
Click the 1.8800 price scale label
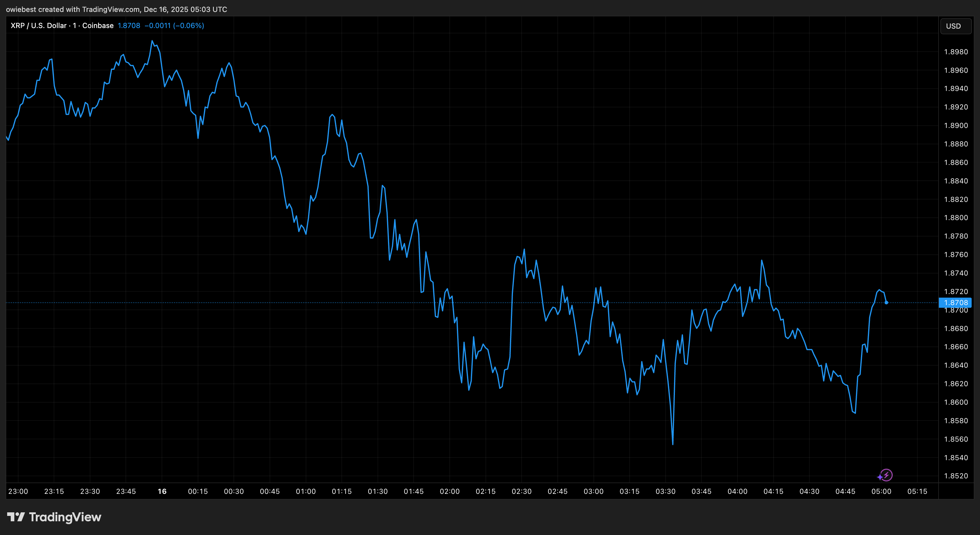click(x=956, y=218)
